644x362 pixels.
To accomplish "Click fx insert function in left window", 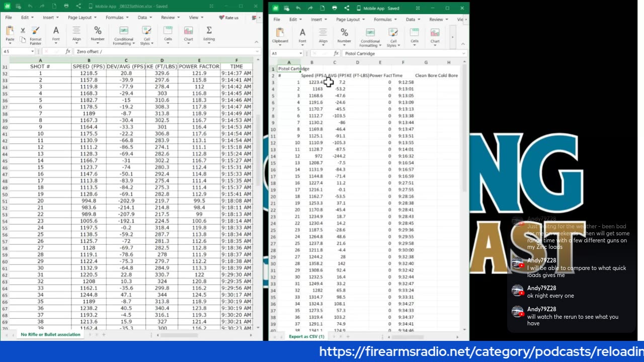I will click(68, 51).
